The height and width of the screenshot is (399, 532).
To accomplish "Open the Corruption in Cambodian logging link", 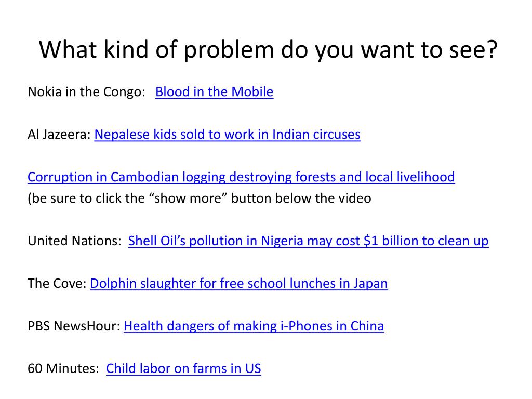I will pos(241,178).
